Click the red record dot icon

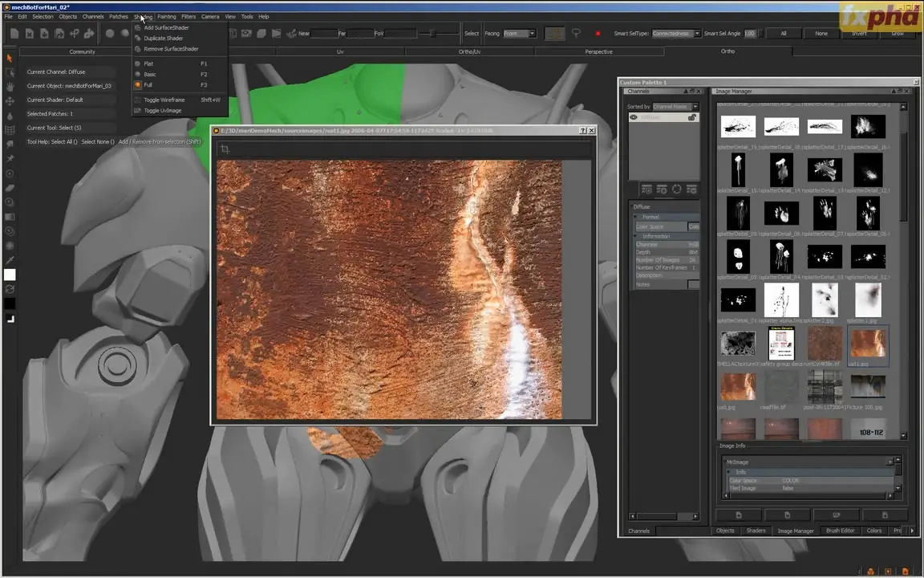[598, 34]
